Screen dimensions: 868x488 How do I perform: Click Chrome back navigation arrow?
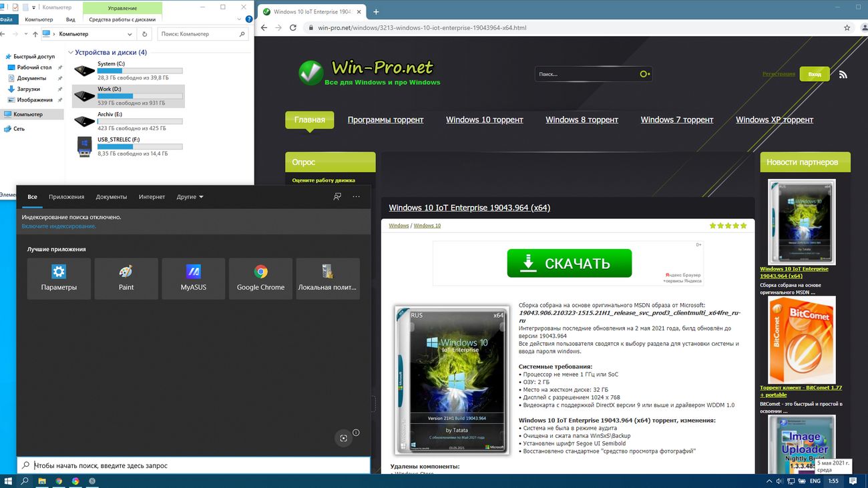(x=264, y=28)
